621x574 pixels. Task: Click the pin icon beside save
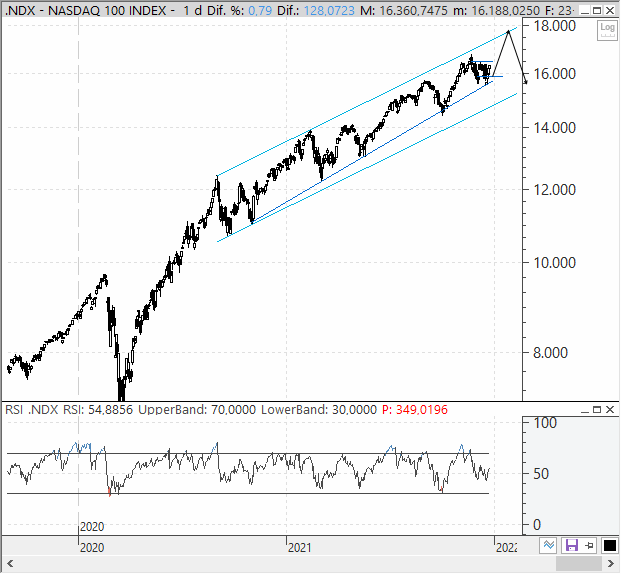pyautogui.click(x=589, y=545)
